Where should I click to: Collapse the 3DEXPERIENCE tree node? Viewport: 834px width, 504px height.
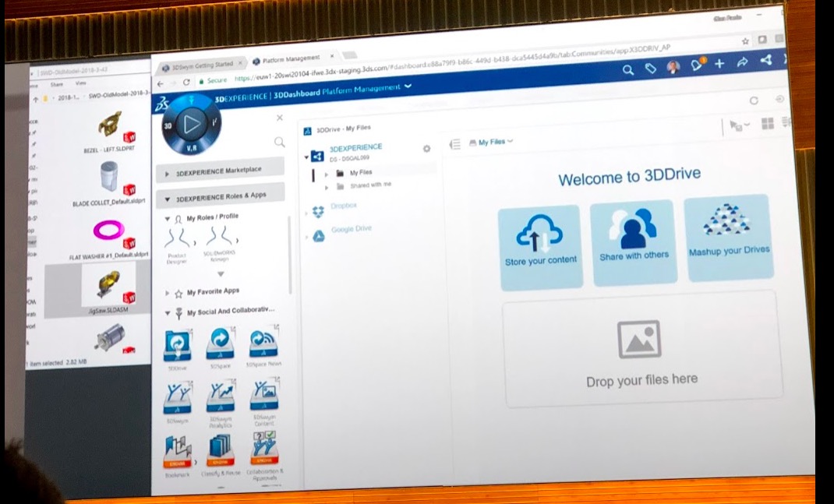(x=306, y=157)
